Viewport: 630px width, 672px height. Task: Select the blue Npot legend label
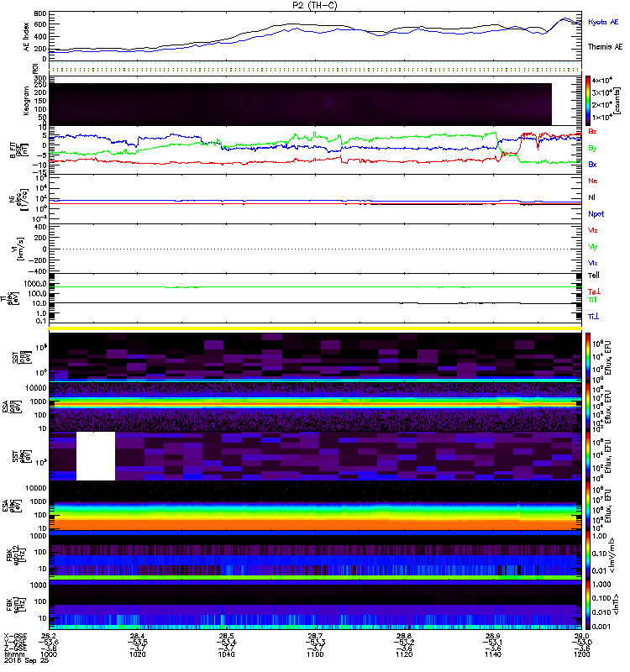point(596,214)
